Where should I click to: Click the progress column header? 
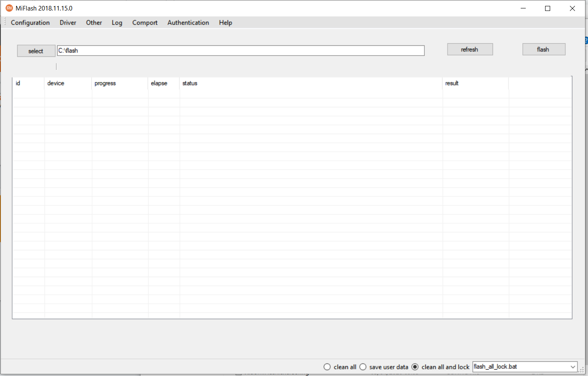(x=120, y=83)
